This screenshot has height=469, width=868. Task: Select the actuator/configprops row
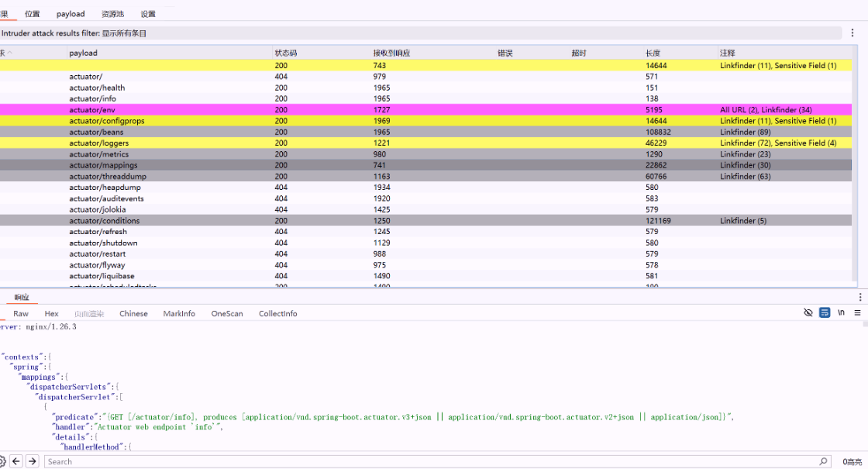coord(425,121)
